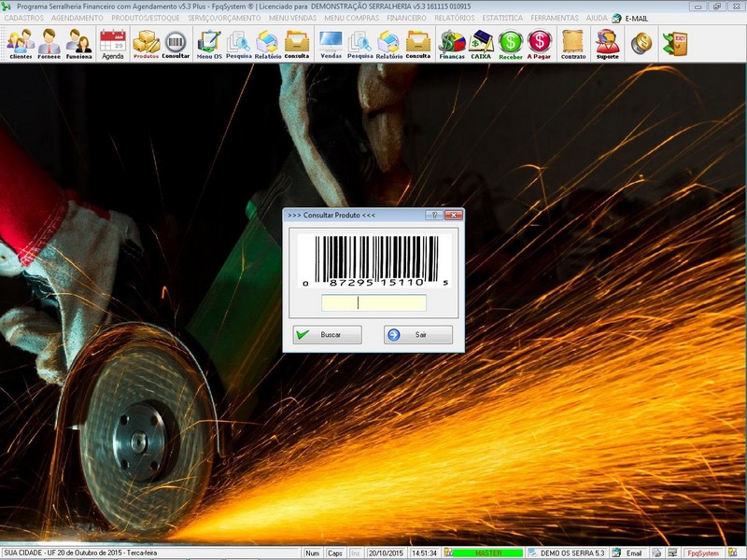This screenshot has width=747, height=560.
Task: Click the help question button in Consultar Produto dialog
Action: (x=434, y=216)
